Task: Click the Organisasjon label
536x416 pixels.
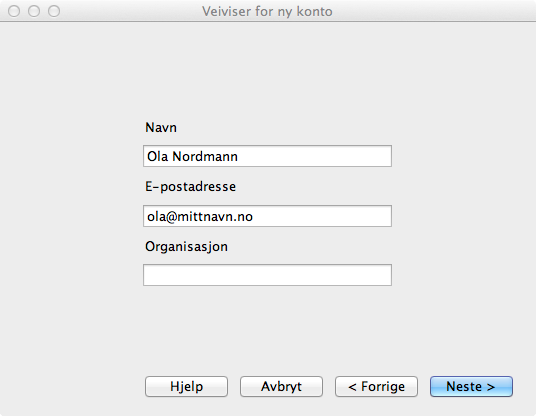Action: click(x=186, y=247)
